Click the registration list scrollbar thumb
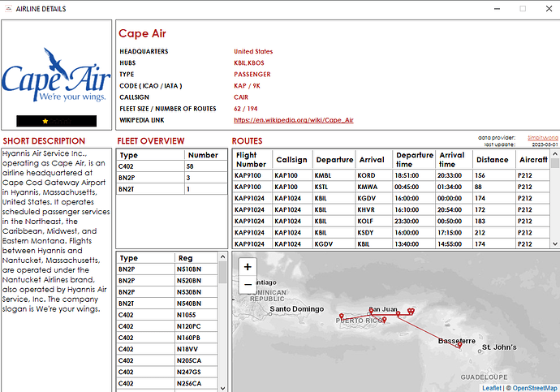Screen dimensions: 560x392 point(222,273)
